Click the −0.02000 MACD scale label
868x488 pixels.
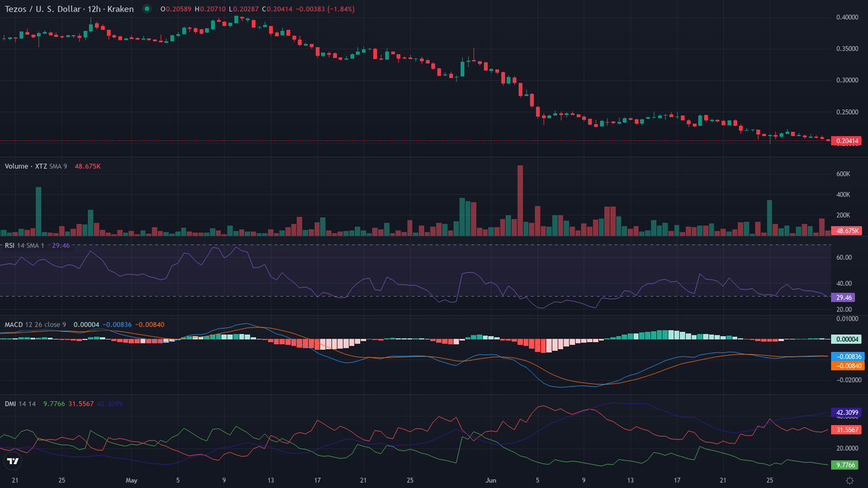pos(847,379)
